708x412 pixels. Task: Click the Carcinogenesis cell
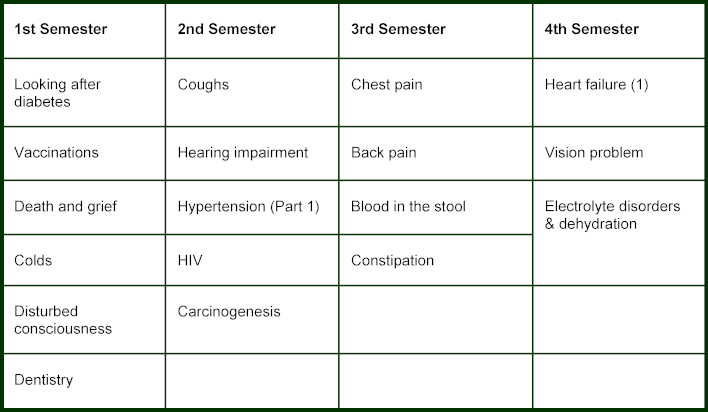[252, 319]
